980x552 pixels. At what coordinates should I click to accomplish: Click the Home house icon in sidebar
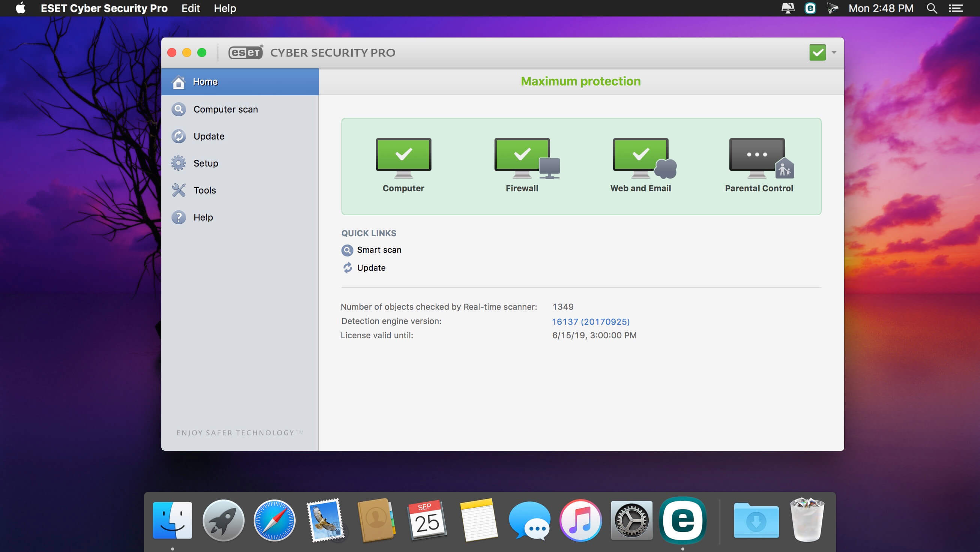(179, 82)
